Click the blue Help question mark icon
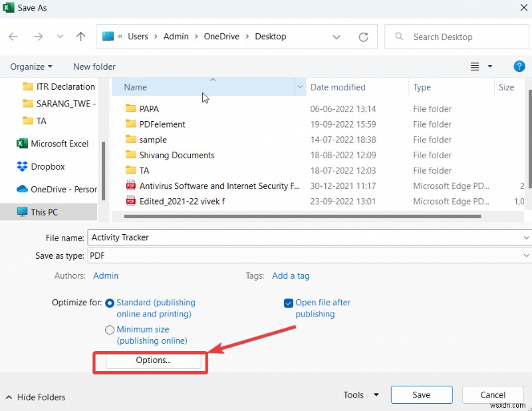 [519, 67]
